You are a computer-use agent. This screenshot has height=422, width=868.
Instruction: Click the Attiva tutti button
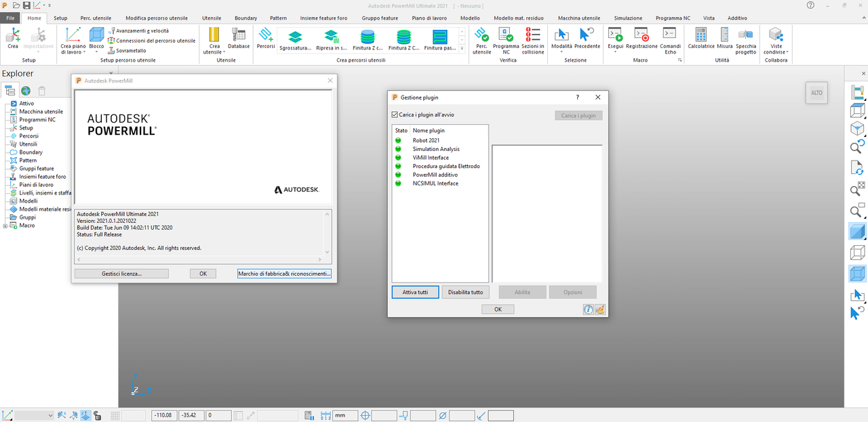[x=415, y=292]
